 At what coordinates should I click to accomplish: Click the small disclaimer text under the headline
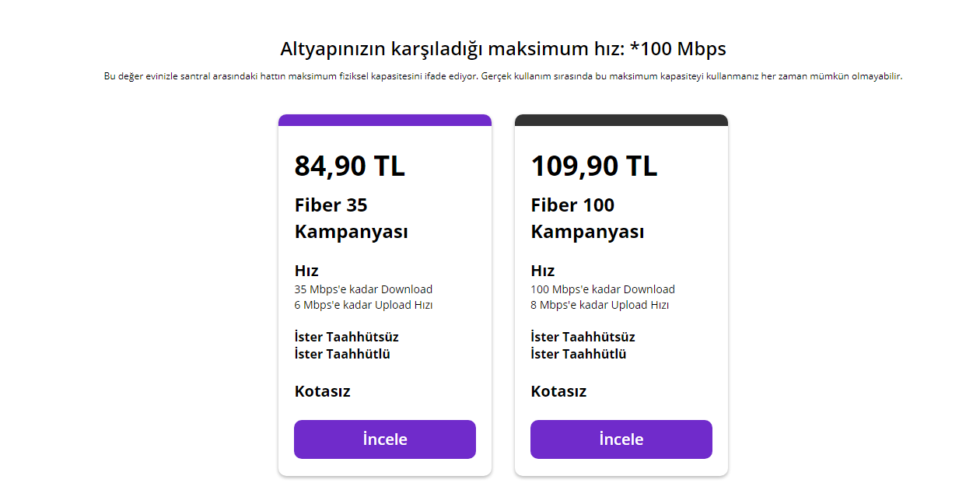[503, 76]
